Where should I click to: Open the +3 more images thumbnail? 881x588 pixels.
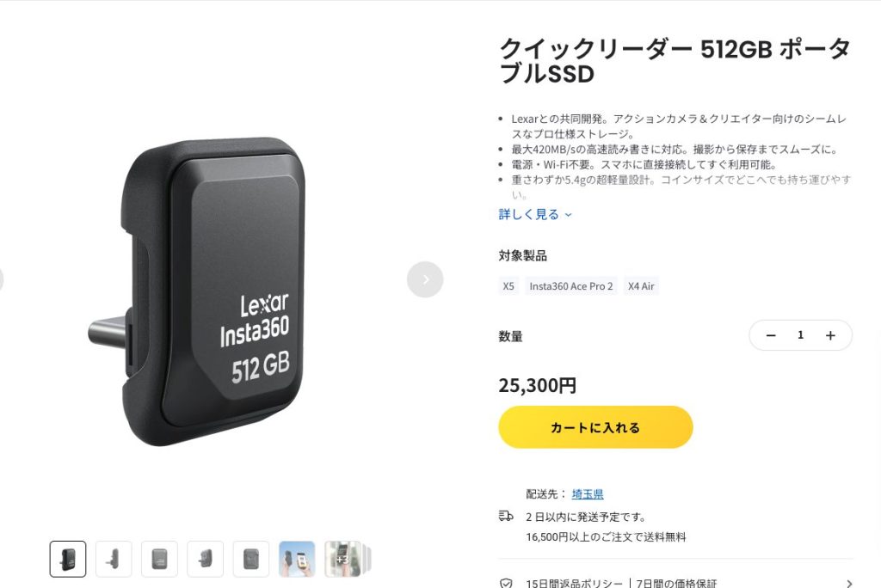[x=342, y=559]
